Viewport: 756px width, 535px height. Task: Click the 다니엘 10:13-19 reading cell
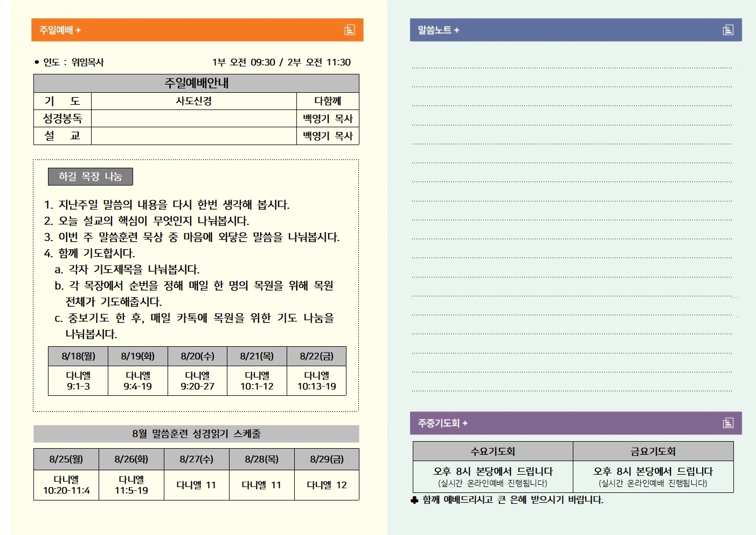coord(316,381)
